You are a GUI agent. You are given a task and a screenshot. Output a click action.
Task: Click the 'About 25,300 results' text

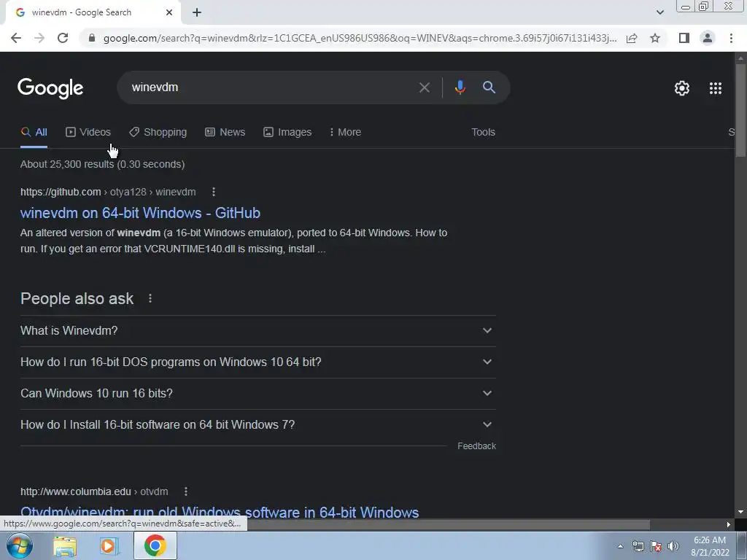point(102,164)
